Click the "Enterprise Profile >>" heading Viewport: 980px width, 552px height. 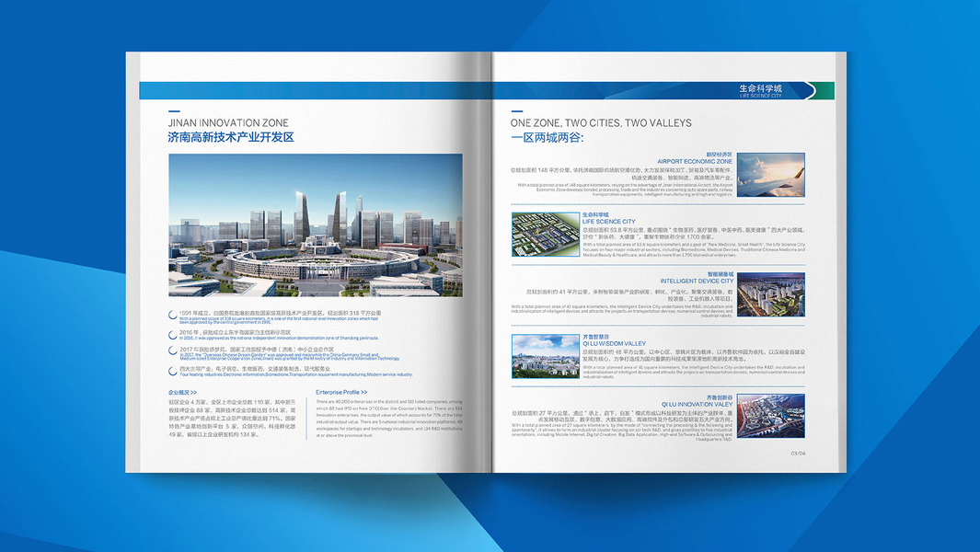341,393
